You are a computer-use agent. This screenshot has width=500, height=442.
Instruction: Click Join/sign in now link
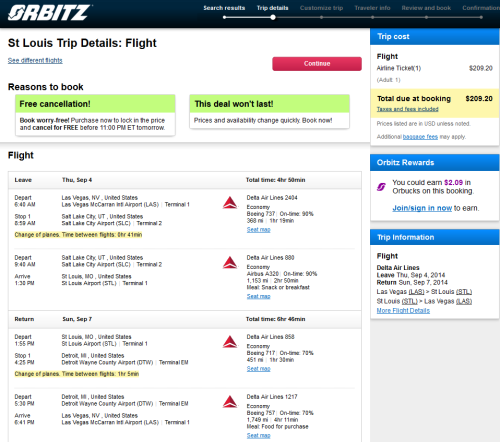422,208
